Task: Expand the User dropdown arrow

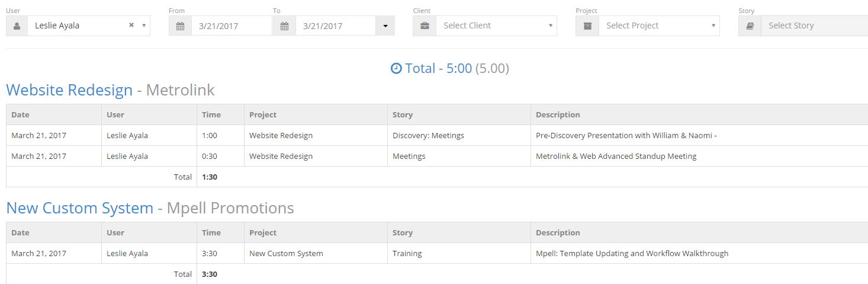Action: [x=143, y=26]
